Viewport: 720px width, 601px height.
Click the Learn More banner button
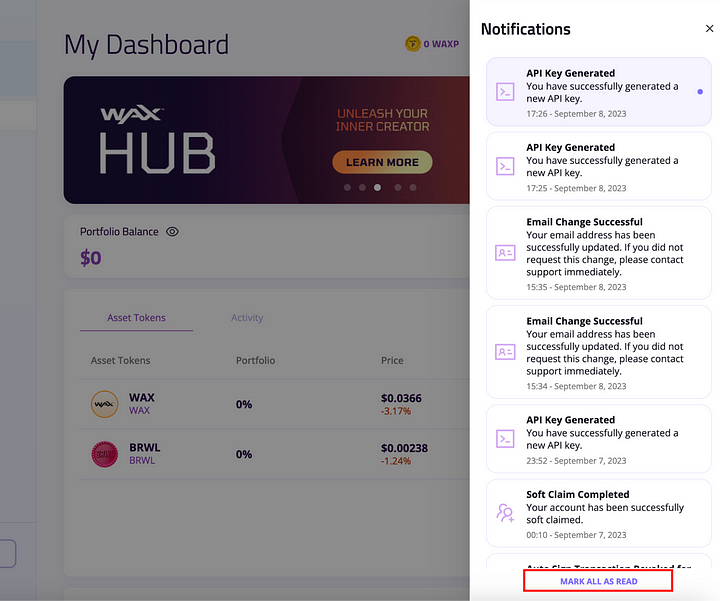(x=382, y=162)
